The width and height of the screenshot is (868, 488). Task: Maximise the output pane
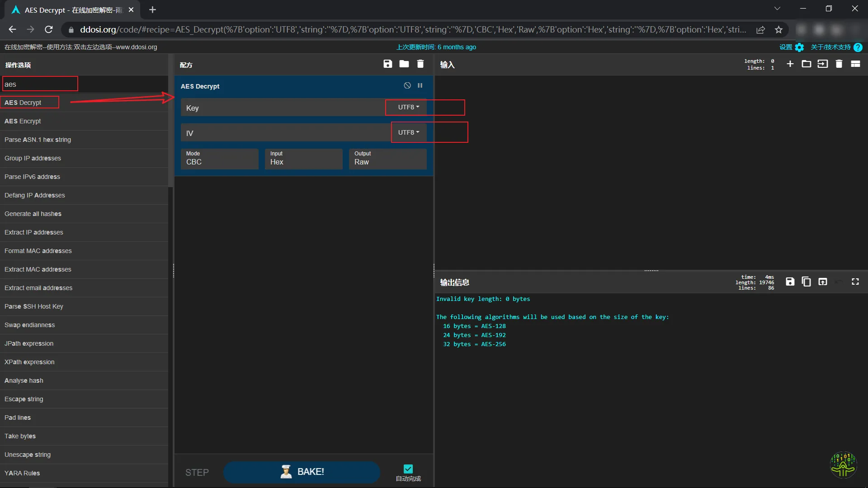coord(855,282)
